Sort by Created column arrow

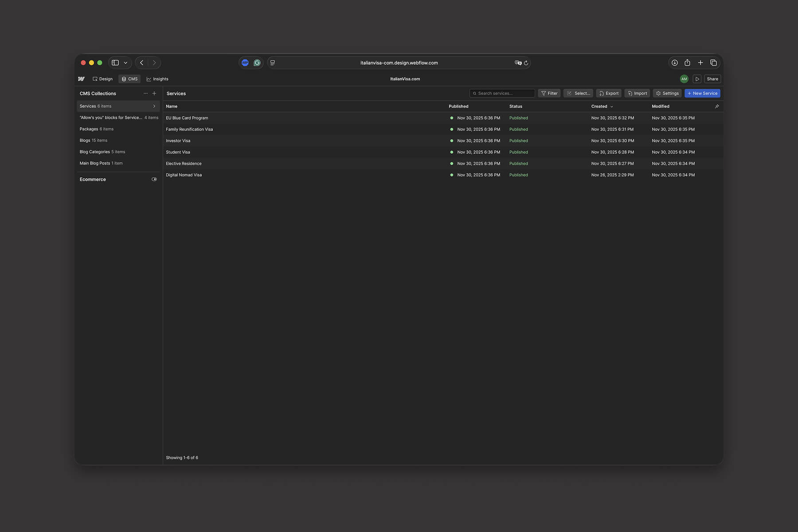612,107
